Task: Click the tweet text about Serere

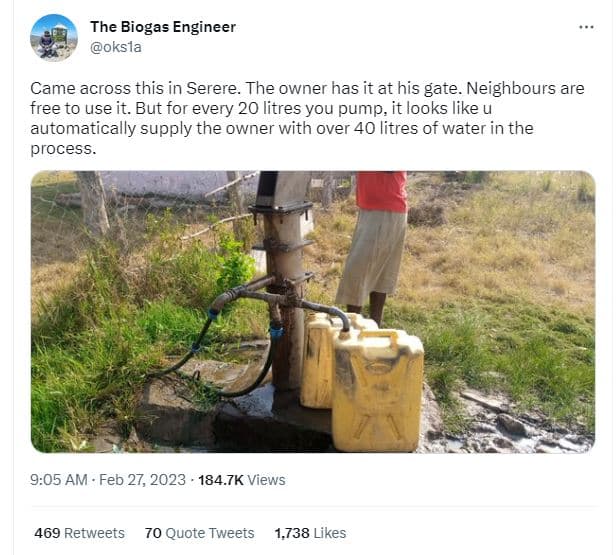Action: (x=306, y=118)
